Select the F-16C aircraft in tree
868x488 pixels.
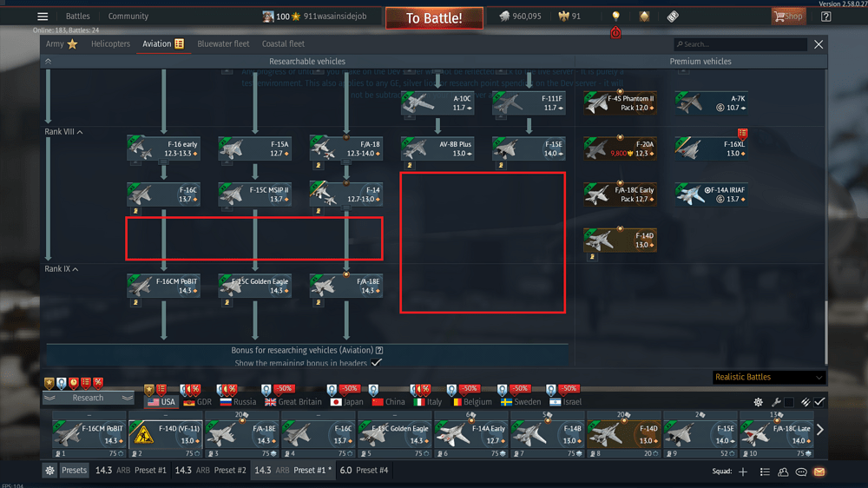[163, 195]
